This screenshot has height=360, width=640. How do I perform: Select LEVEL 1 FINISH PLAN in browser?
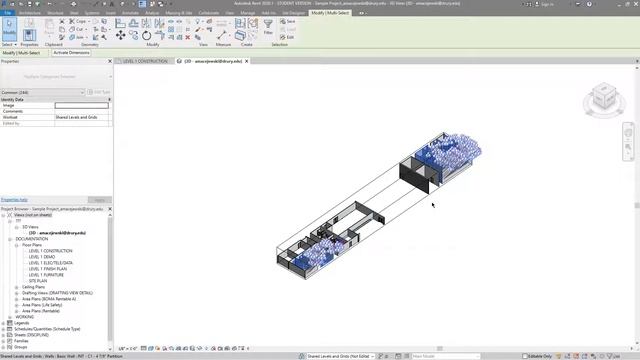48,269
